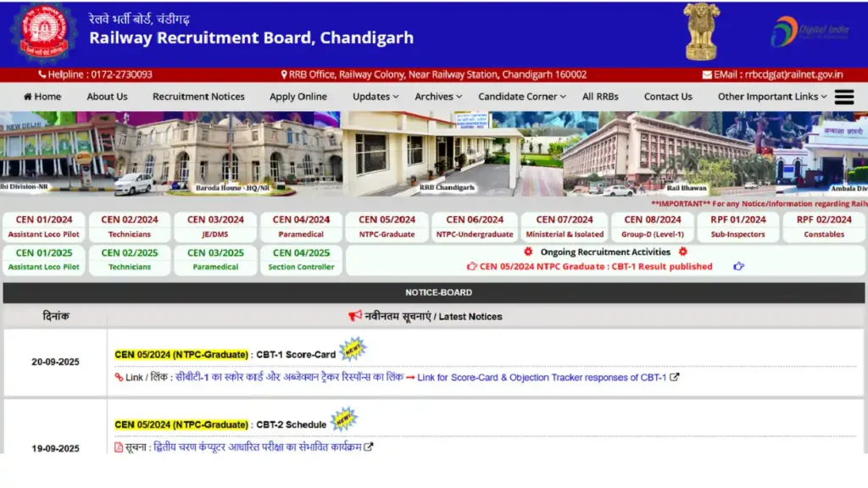868x488 pixels.
Task: Select the CEN 04/2025 Section Controller button
Action: click(301, 259)
